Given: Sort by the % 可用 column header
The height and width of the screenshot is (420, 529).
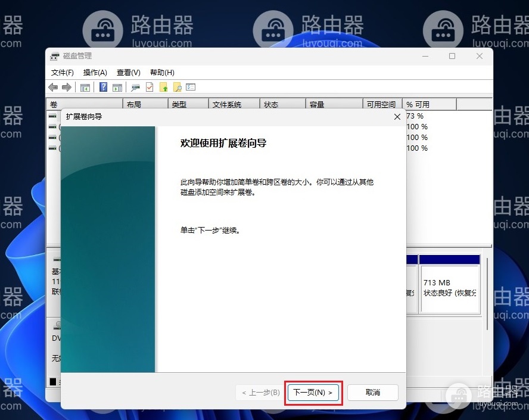Looking at the screenshot, I should click(x=430, y=104).
